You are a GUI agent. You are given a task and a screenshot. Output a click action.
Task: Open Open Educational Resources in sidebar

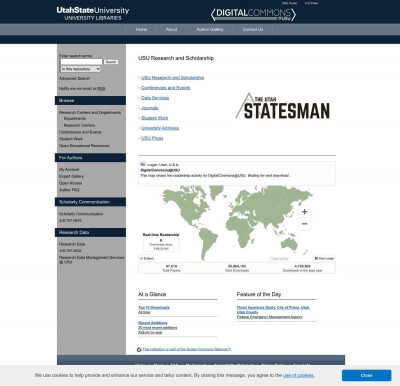84,146
